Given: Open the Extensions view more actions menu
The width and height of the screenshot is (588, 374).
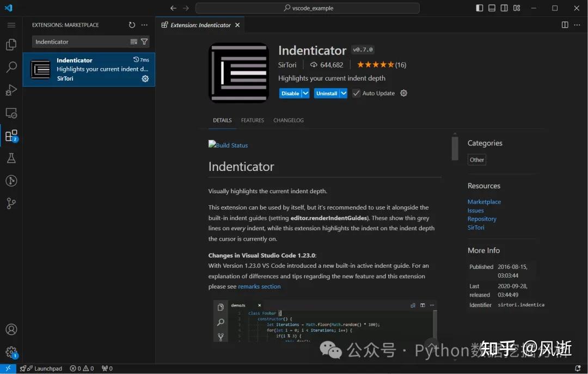Looking at the screenshot, I should coord(144,25).
